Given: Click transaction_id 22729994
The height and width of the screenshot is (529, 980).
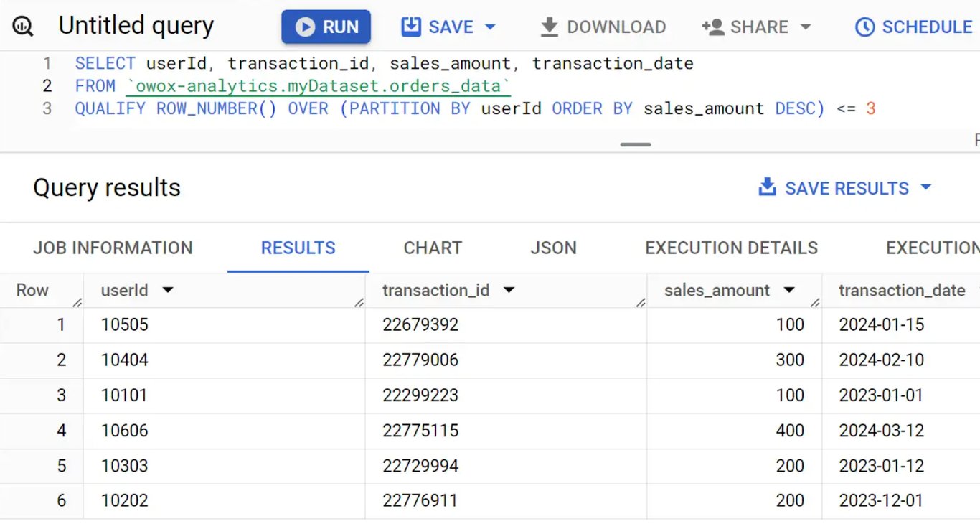Looking at the screenshot, I should coord(420,466).
